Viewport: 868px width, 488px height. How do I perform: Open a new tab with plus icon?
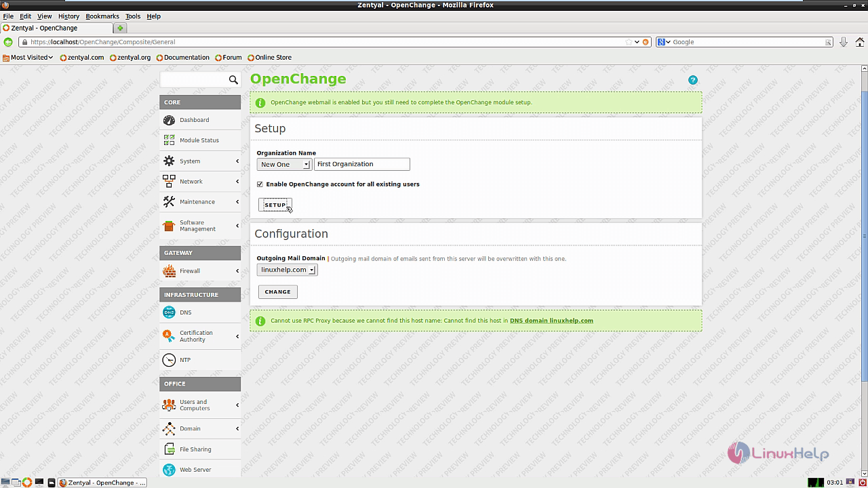[120, 28]
